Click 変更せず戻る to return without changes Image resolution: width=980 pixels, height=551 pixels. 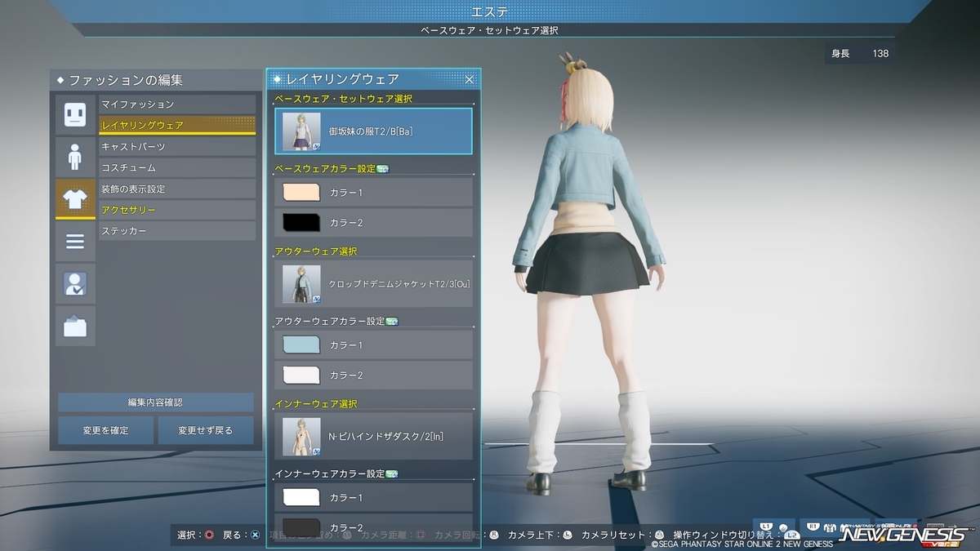coord(206,430)
